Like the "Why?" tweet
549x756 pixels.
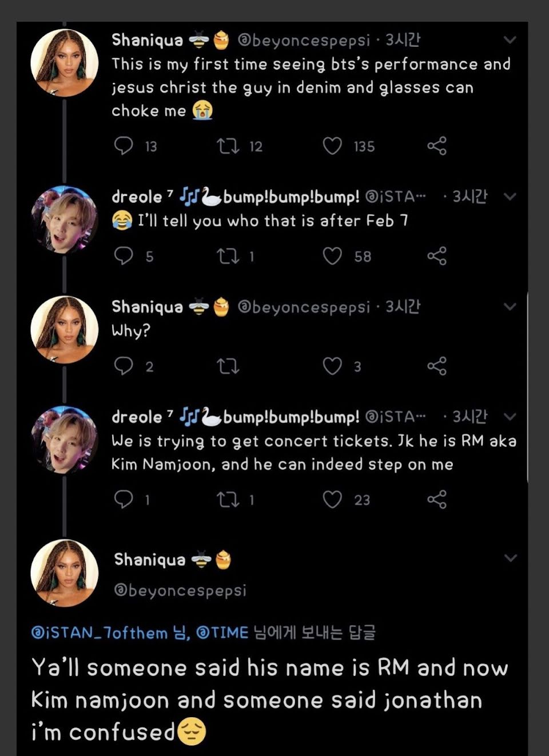(332, 366)
